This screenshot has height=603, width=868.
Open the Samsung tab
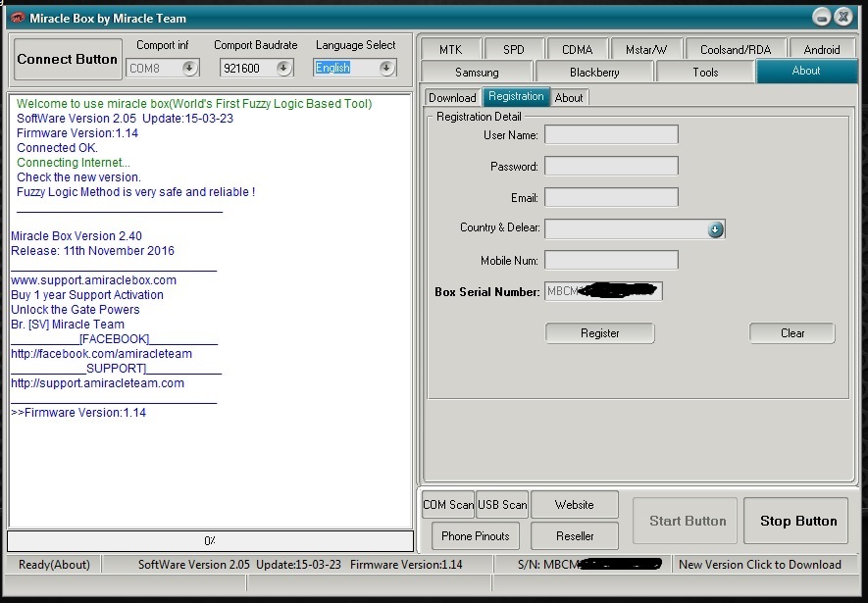[x=477, y=72]
